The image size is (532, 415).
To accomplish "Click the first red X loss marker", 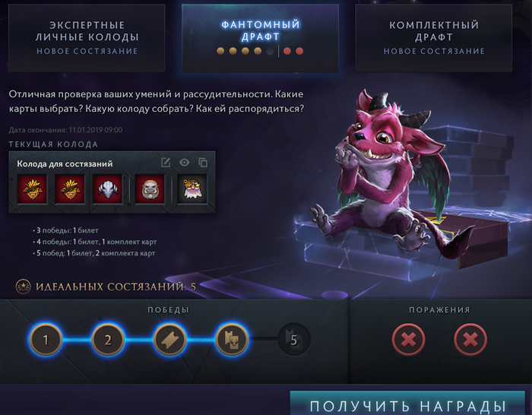I will click(409, 339).
